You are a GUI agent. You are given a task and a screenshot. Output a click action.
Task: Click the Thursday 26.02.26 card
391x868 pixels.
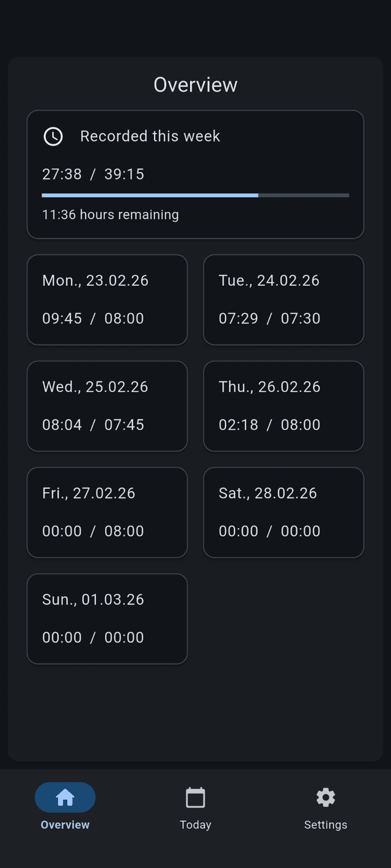[x=283, y=405]
